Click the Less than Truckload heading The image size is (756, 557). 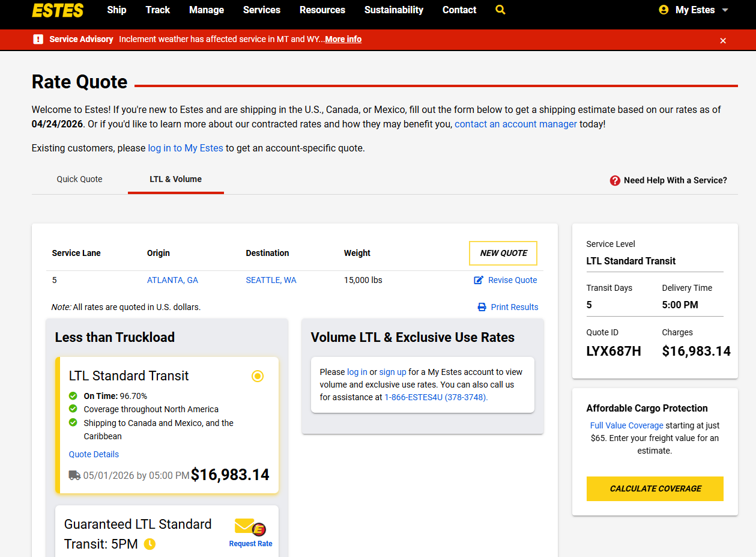[115, 338]
